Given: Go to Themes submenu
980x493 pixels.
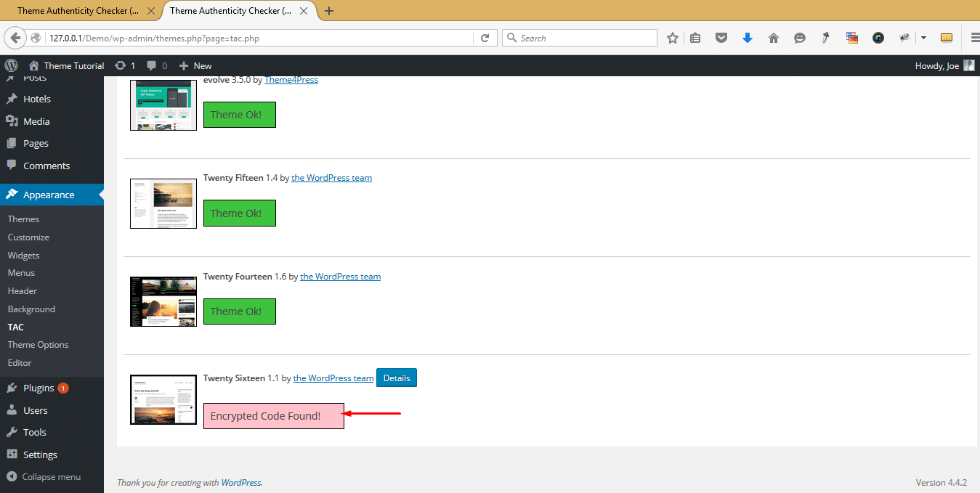Looking at the screenshot, I should (23, 219).
